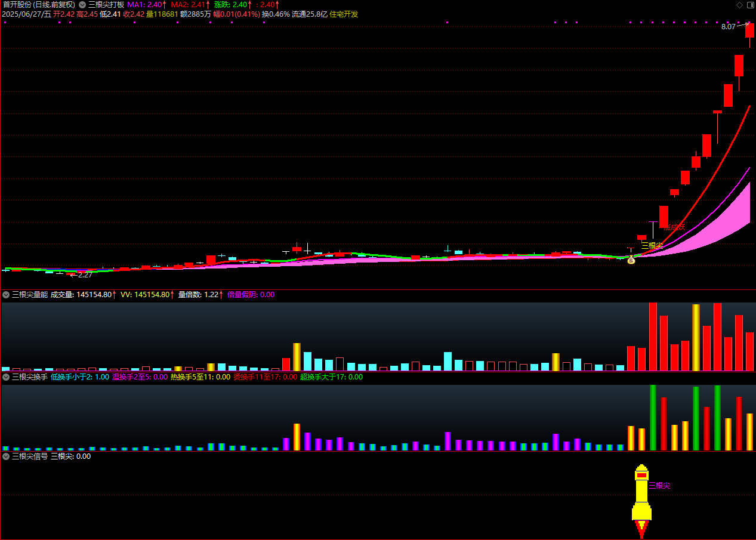Open the 三根尖换手 panel dropdown arrow
The image size is (756, 540).
[6, 377]
